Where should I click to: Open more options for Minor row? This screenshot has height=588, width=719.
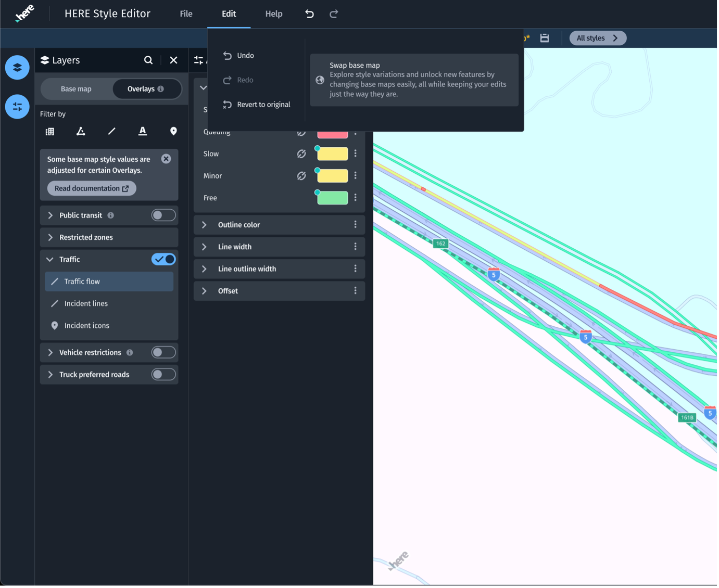pyautogui.click(x=356, y=176)
